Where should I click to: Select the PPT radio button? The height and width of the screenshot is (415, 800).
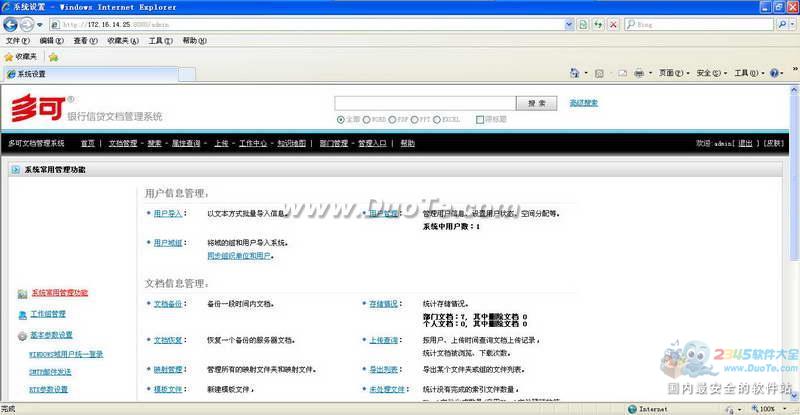point(415,119)
